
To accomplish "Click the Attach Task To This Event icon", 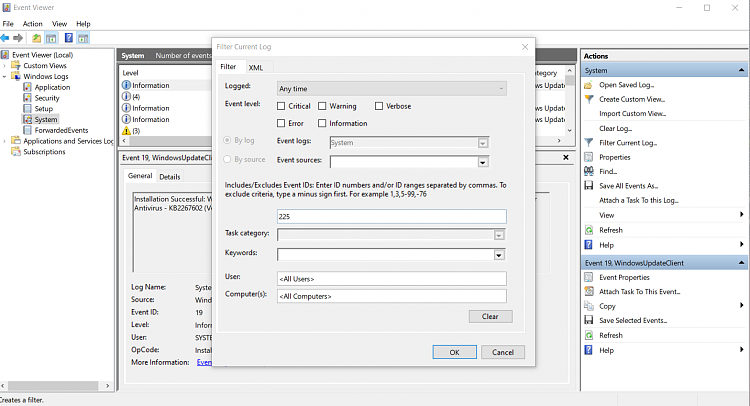I will pos(589,292).
